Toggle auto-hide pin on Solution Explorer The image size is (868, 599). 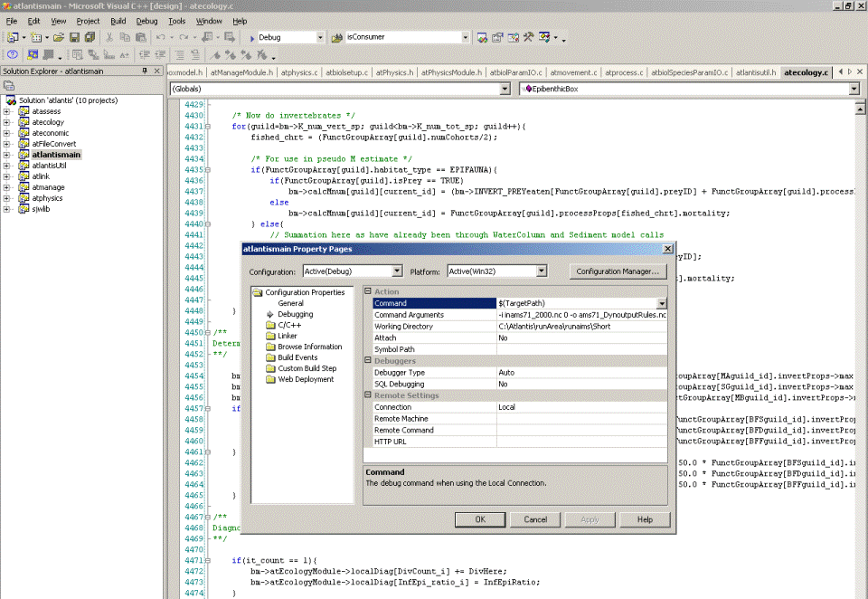point(145,71)
